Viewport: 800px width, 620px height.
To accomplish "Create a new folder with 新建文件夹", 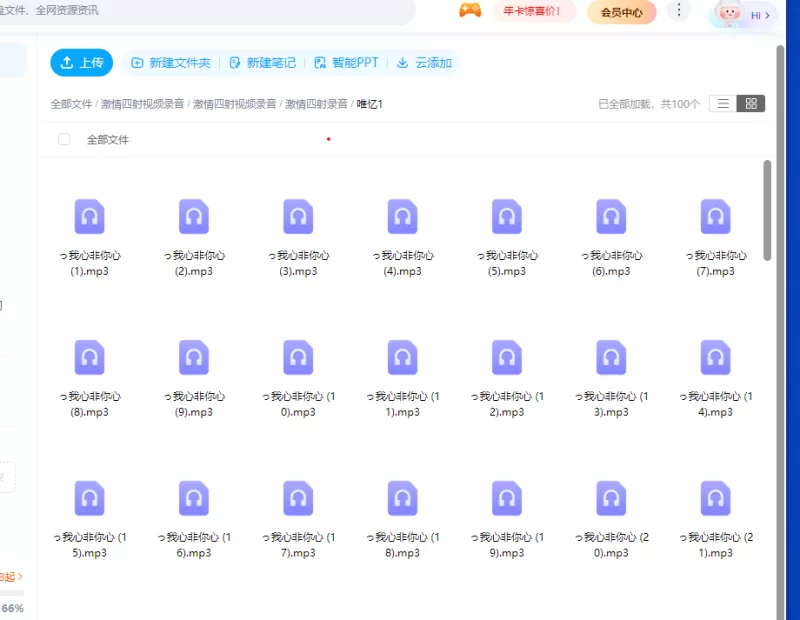I will pos(171,63).
